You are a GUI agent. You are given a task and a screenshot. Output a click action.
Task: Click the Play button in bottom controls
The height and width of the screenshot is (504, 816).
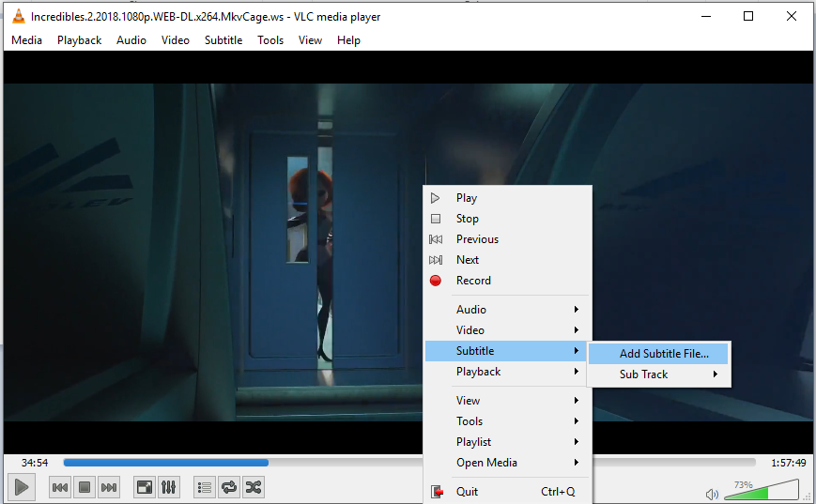[x=22, y=487]
